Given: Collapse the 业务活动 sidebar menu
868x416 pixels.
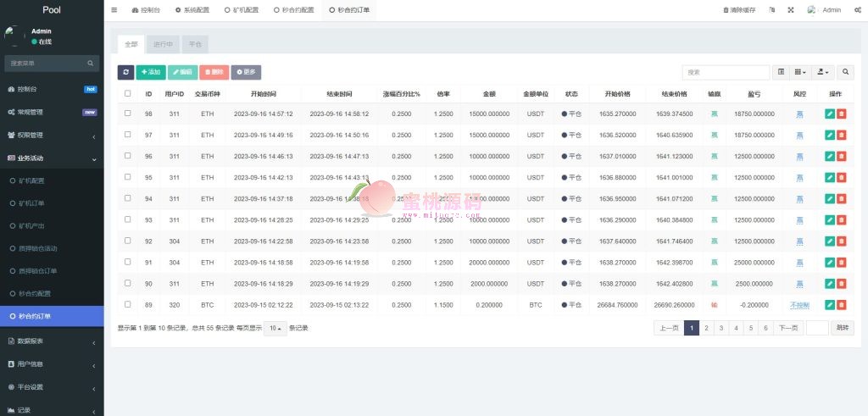Looking at the screenshot, I should point(51,158).
